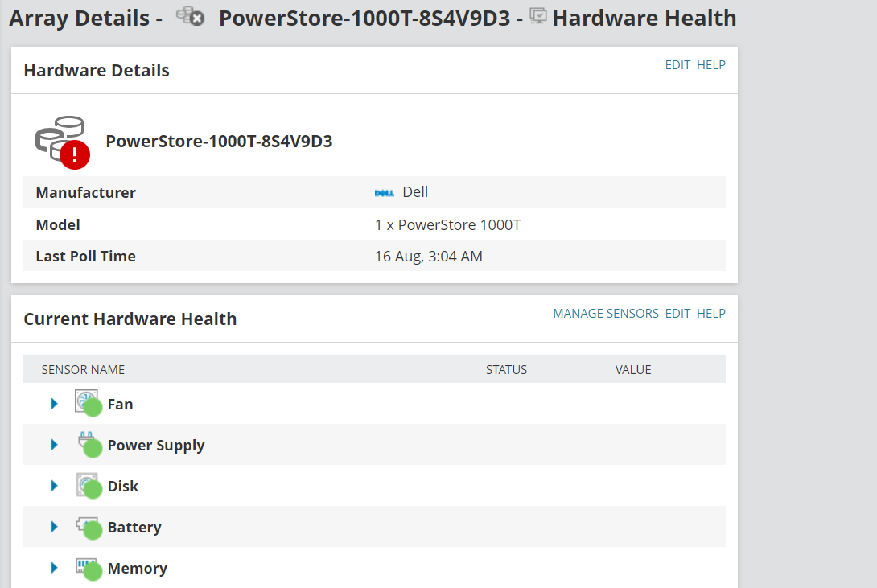The image size is (877, 588).
Task: Click the array status icon in page title
Action: tap(190, 16)
